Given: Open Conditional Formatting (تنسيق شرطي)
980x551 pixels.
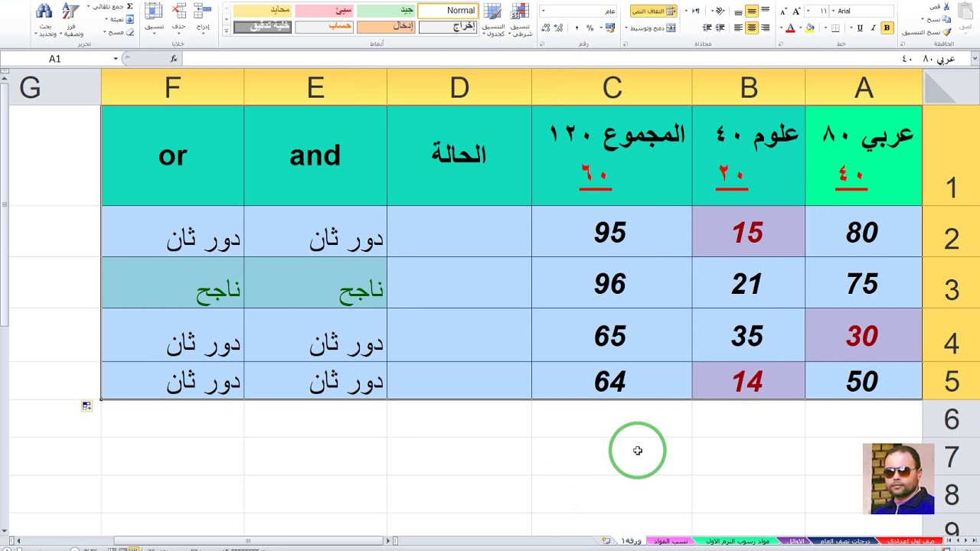Looking at the screenshot, I should coord(520,21).
